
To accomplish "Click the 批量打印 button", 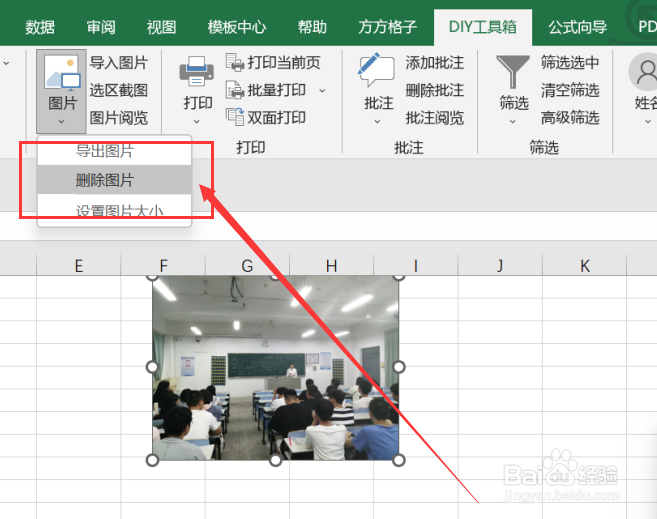I will click(266, 90).
